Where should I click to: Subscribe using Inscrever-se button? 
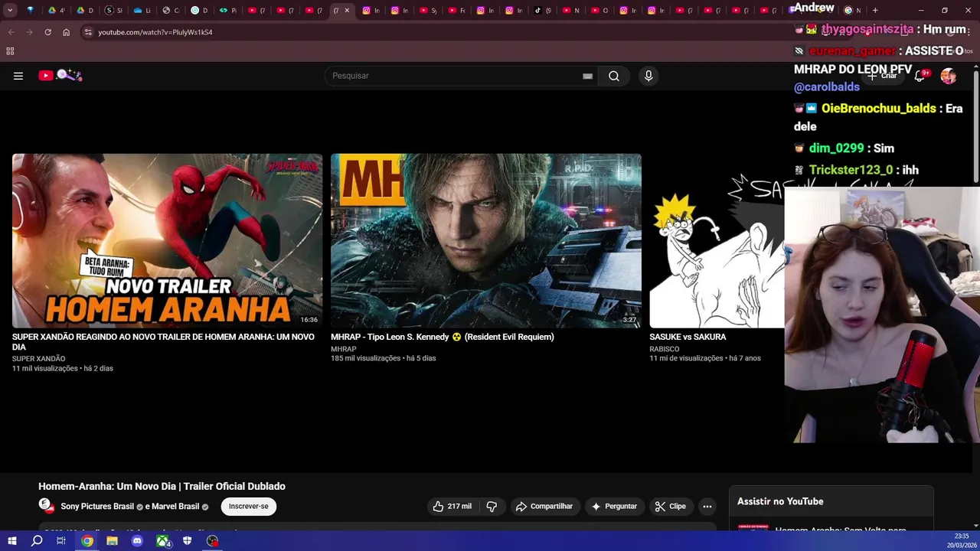coord(248,507)
